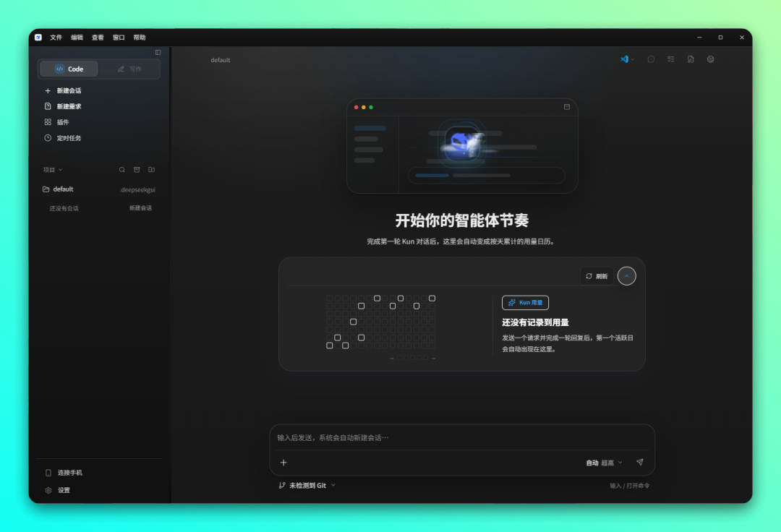Image resolution: width=781 pixels, height=532 pixels.
Task: Open the 窗口 menu
Action: point(119,38)
